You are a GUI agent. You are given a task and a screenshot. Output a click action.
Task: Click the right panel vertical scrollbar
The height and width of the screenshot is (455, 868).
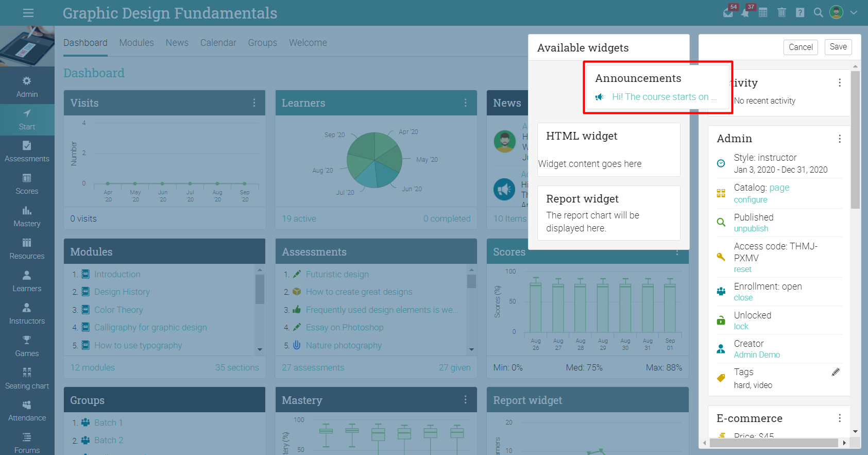pos(855,139)
